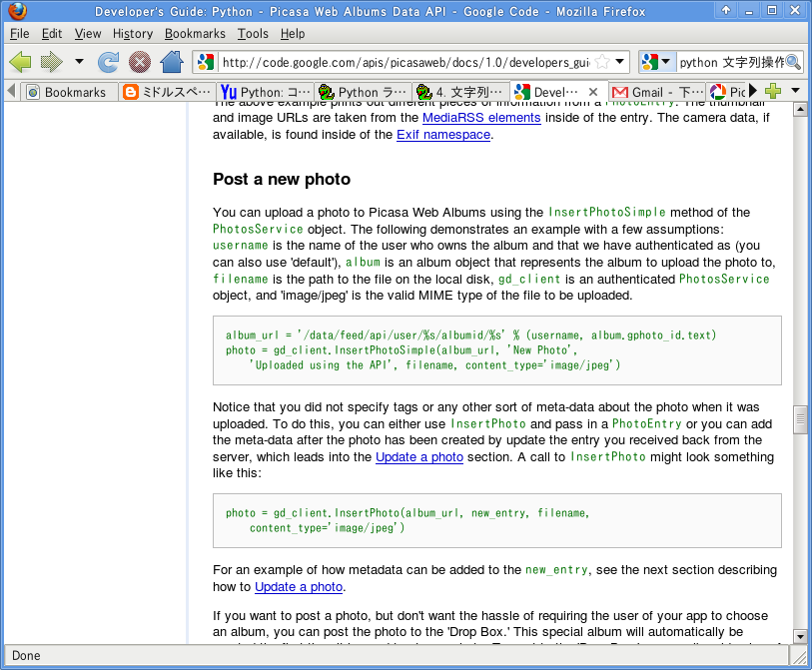Bookmark this page with the star
Screen dimensions: 812x670
(602, 62)
